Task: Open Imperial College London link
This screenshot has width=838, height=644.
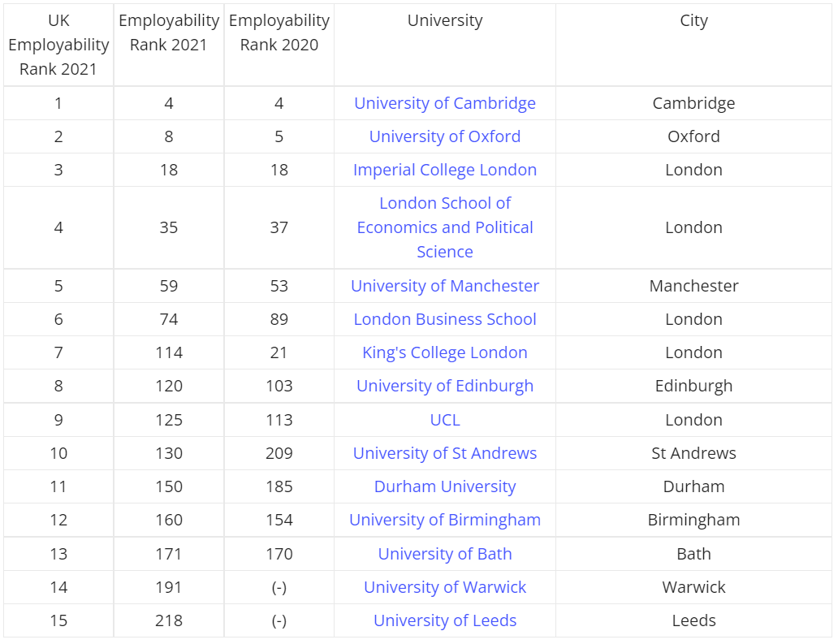Action: (x=444, y=170)
